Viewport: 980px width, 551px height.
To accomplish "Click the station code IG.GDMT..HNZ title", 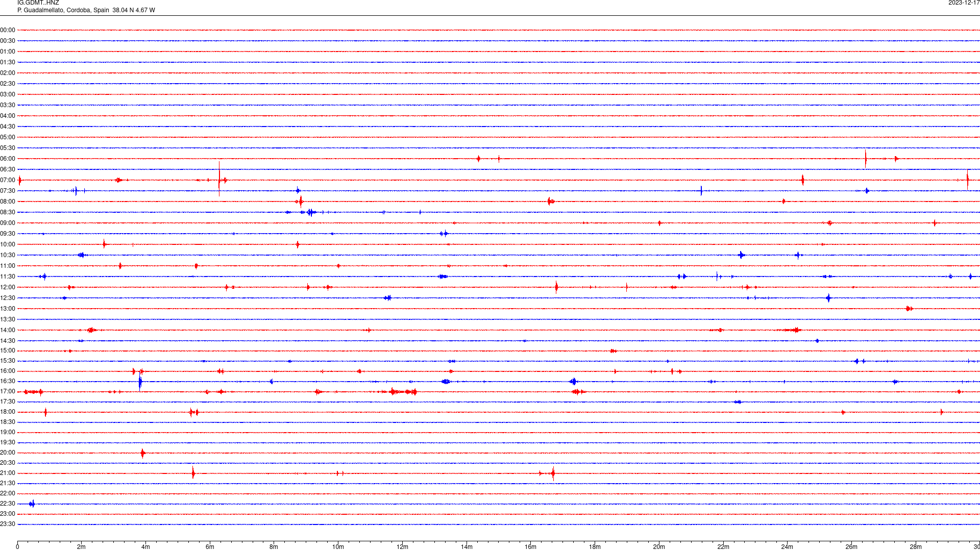I will pyautogui.click(x=38, y=3).
